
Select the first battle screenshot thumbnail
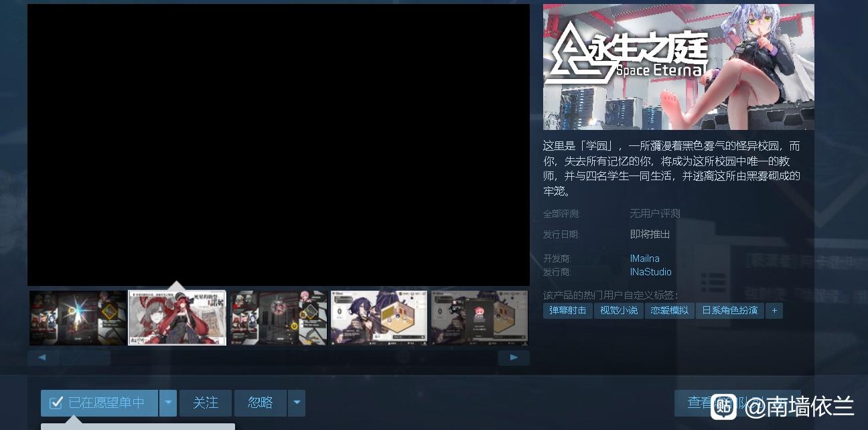[x=78, y=317]
